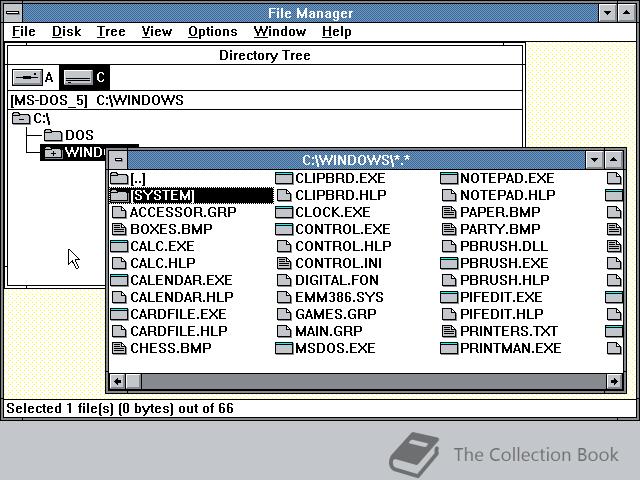Select the CARDFILE.HLP file name
The image size is (640, 480).
179,331
